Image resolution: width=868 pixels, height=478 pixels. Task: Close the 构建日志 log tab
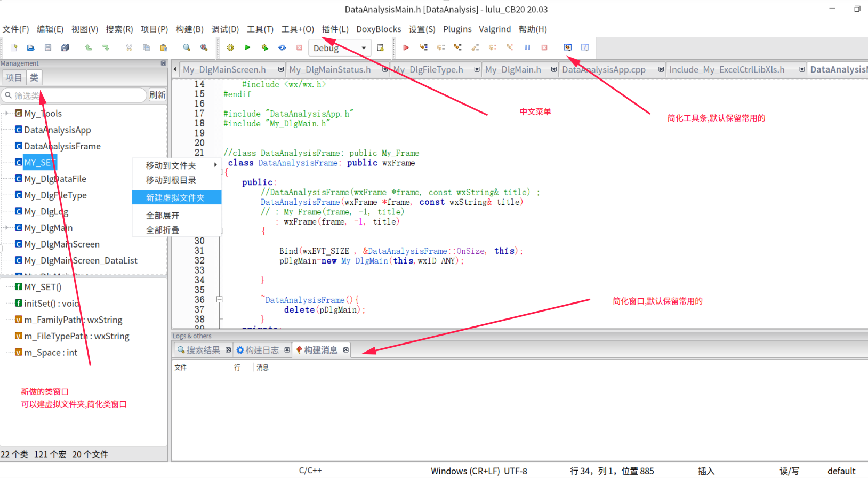click(x=287, y=350)
